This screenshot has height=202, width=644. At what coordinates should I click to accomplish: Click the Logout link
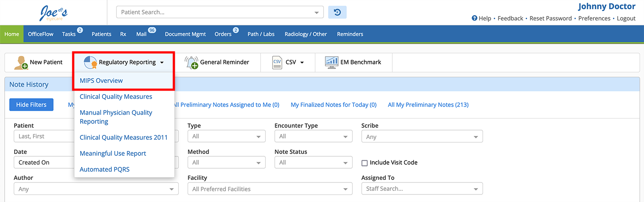626,19
